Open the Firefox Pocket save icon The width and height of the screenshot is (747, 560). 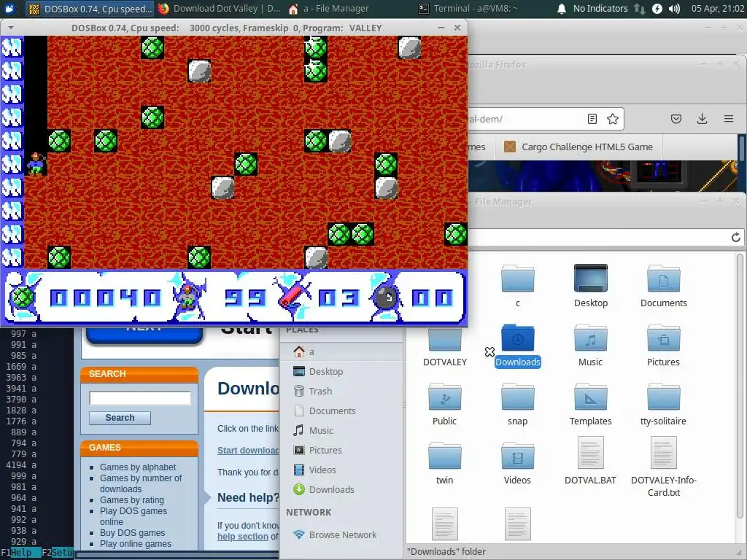pyautogui.click(x=676, y=119)
